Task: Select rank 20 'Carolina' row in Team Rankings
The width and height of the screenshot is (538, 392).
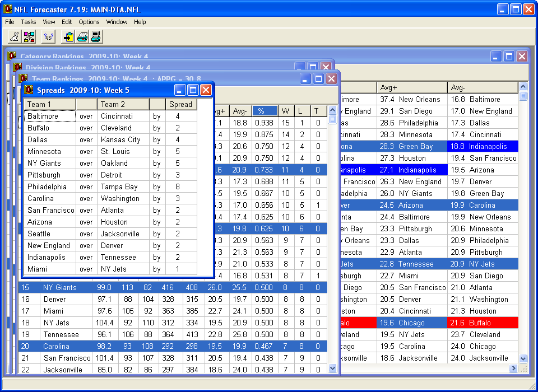Action: (173, 346)
